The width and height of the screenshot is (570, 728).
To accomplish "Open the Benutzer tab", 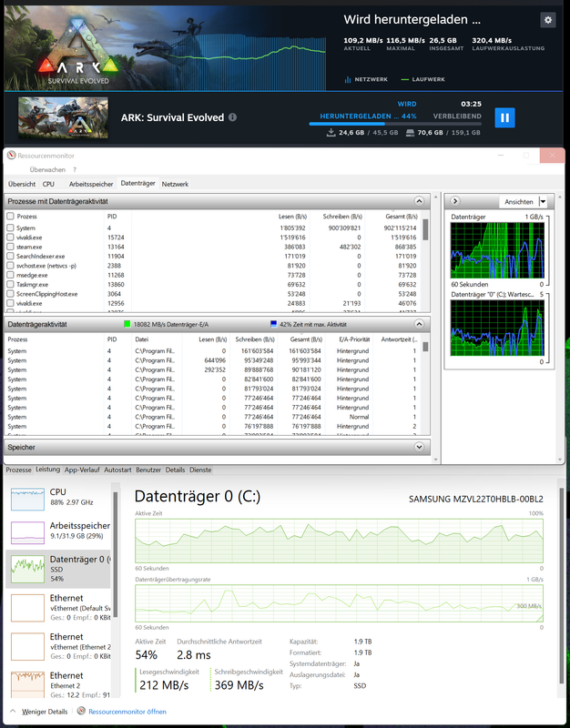I will (148, 470).
